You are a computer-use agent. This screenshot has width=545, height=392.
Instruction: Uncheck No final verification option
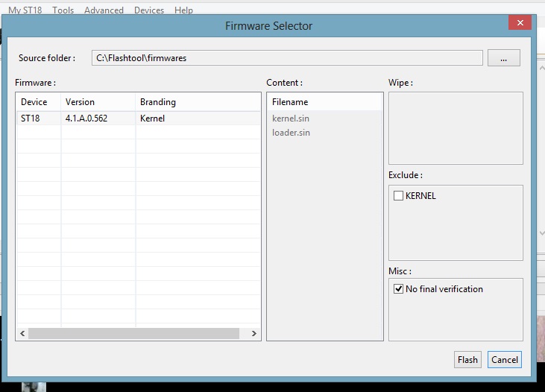398,289
